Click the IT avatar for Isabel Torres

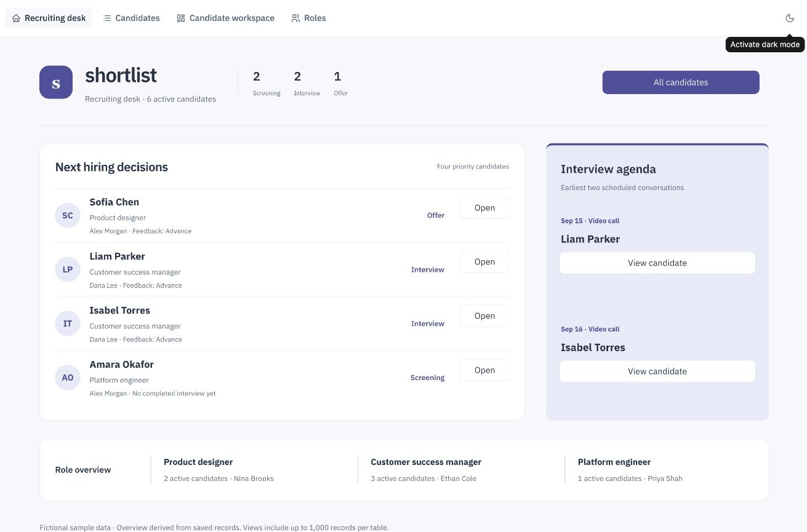pos(68,324)
